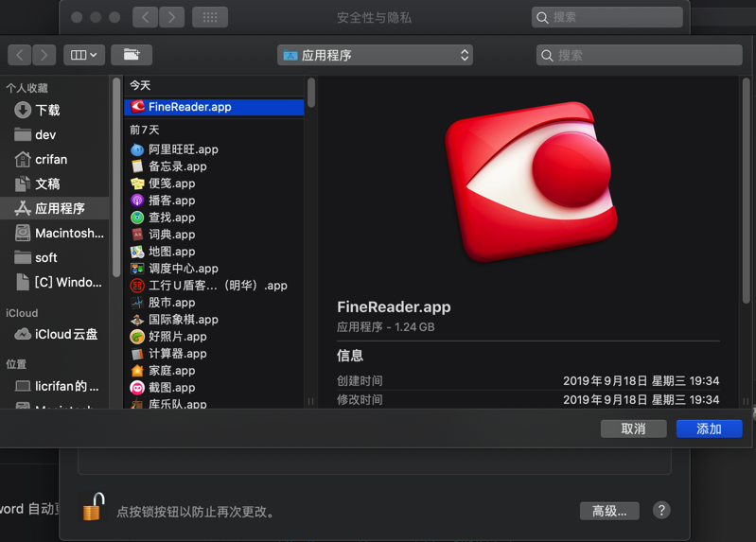Select 备忘录.app notes icon
This screenshot has height=542, width=756.
[x=137, y=166]
